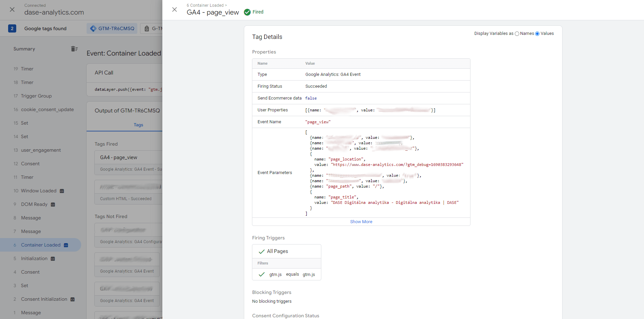Click the code icon beside Container Loaded
The image size is (644, 319).
66,245
